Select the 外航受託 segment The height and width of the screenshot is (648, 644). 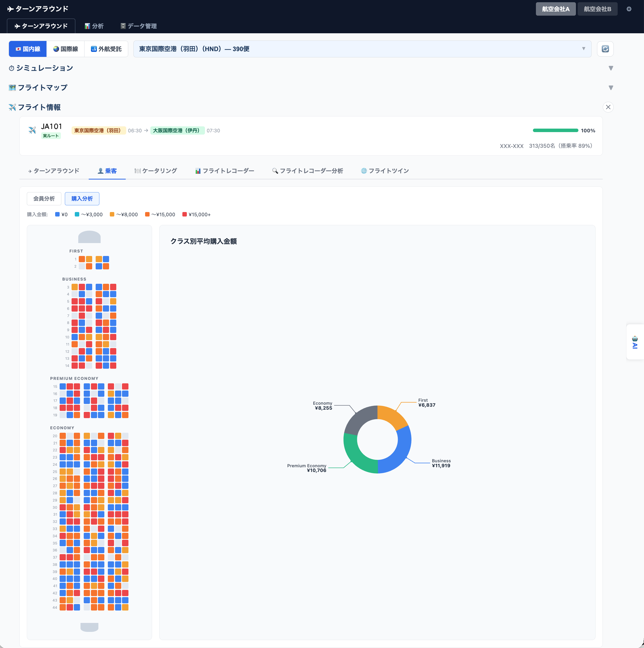(x=106, y=49)
